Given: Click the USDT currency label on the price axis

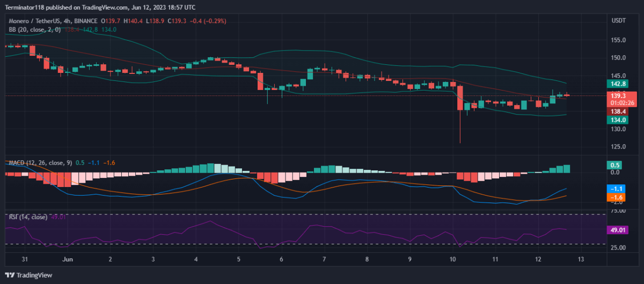Looking at the screenshot, I should (619, 20).
